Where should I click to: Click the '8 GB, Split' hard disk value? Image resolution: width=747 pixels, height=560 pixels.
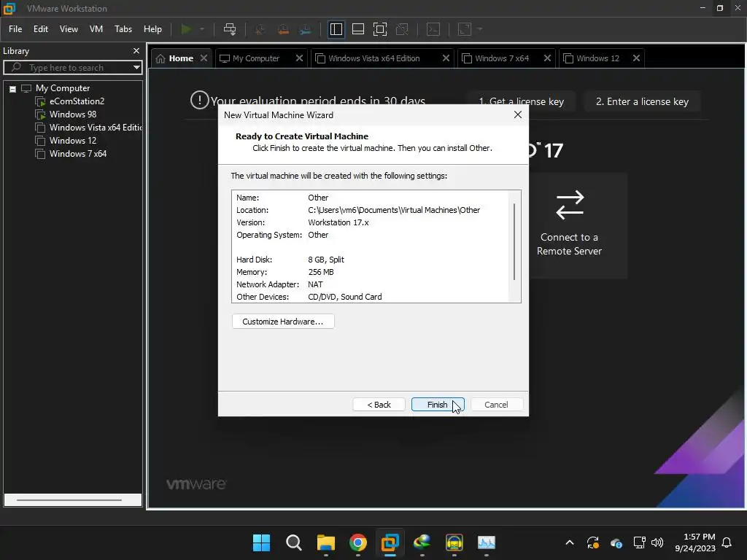(326, 260)
